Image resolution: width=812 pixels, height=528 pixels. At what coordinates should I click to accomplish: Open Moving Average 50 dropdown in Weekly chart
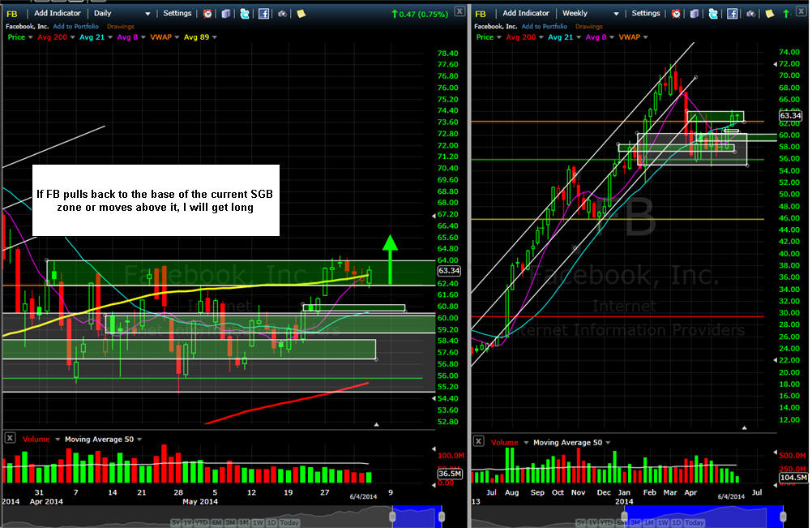point(608,443)
